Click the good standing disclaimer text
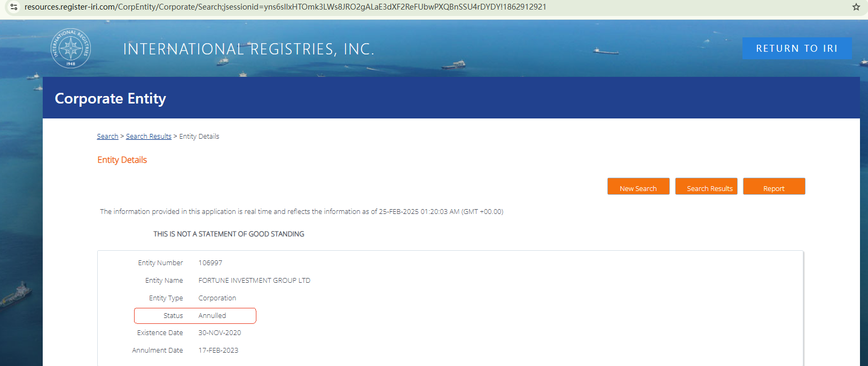The width and height of the screenshot is (868, 366). coord(229,234)
